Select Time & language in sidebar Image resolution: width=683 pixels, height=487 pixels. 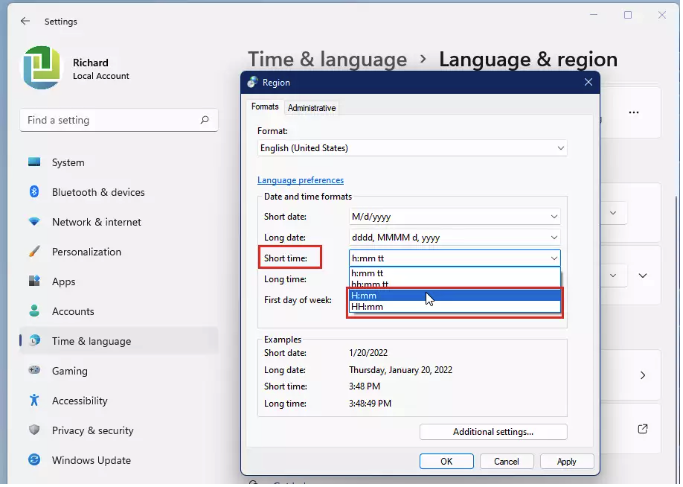point(118,341)
